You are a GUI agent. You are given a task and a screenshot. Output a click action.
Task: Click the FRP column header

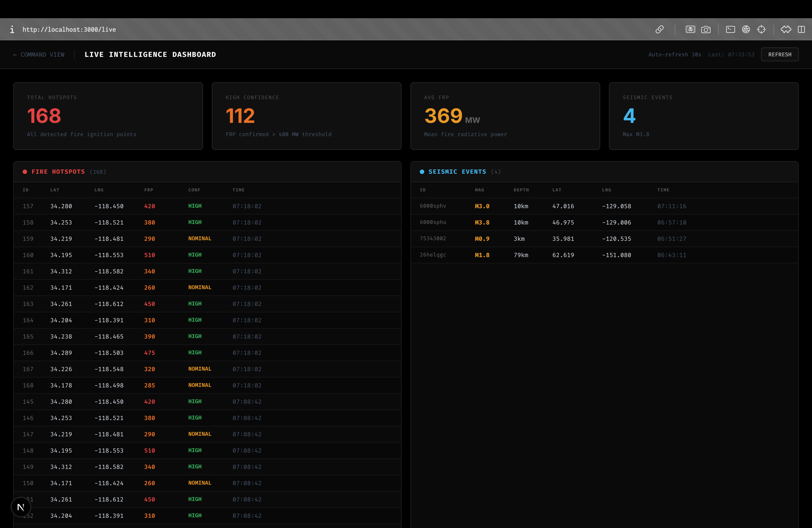148,190
